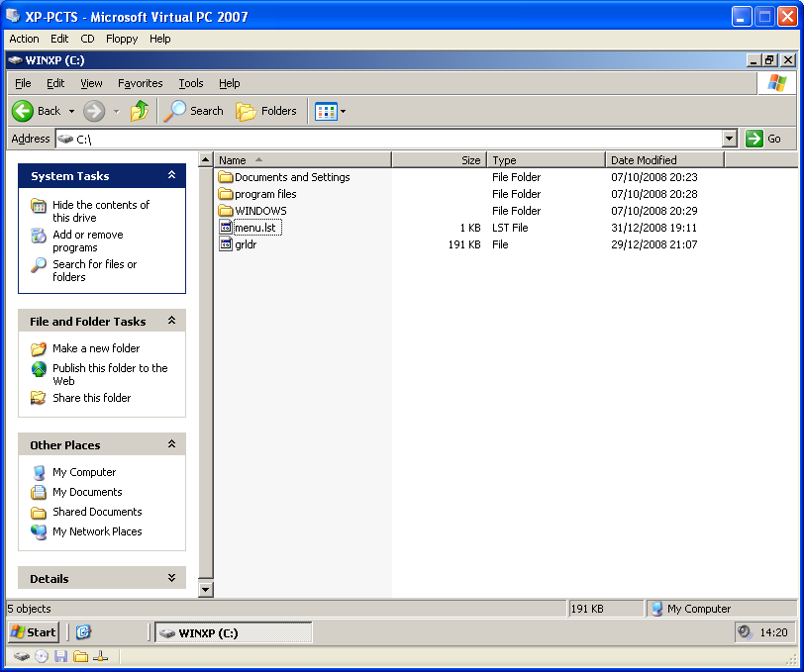The image size is (804, 672).
Task: Click the Address bar path field
Action: pyautogui.click(x=389, y=139)
